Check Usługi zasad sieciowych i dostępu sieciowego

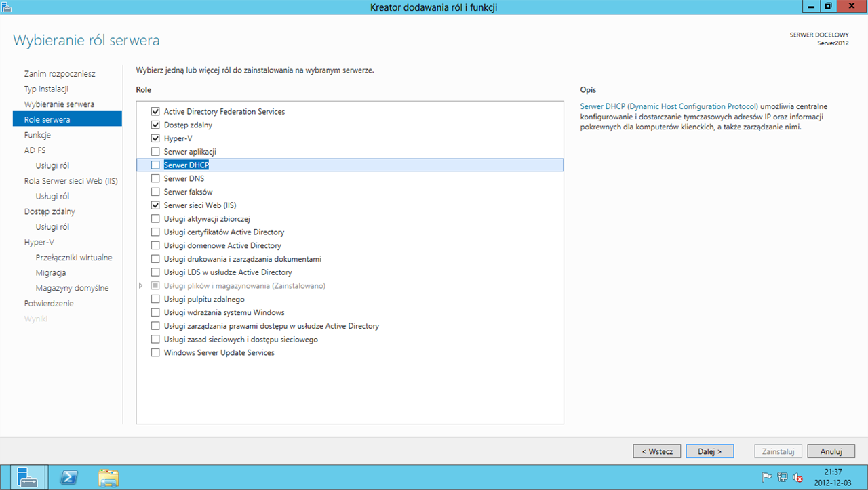155,340
